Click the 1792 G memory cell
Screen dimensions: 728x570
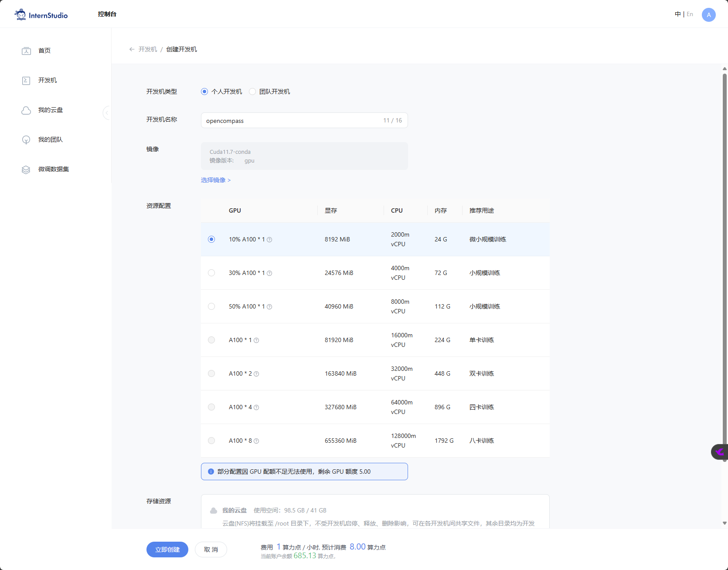click(444, 441)
